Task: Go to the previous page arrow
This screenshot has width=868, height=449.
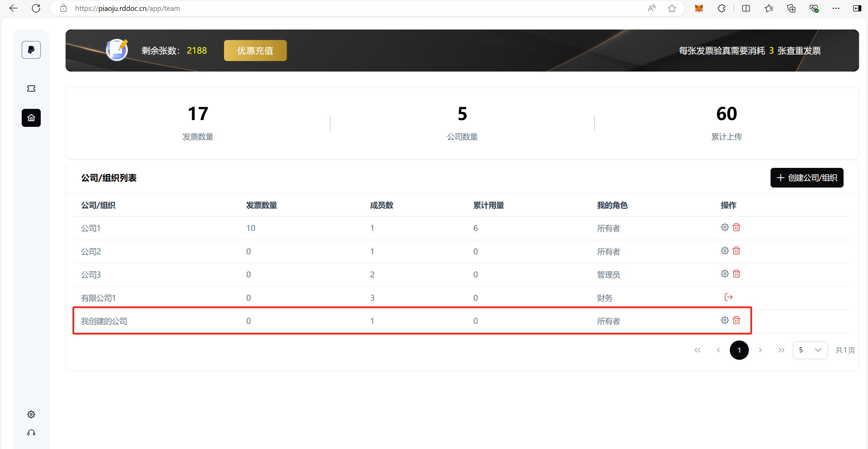Action: coord(718,350)
